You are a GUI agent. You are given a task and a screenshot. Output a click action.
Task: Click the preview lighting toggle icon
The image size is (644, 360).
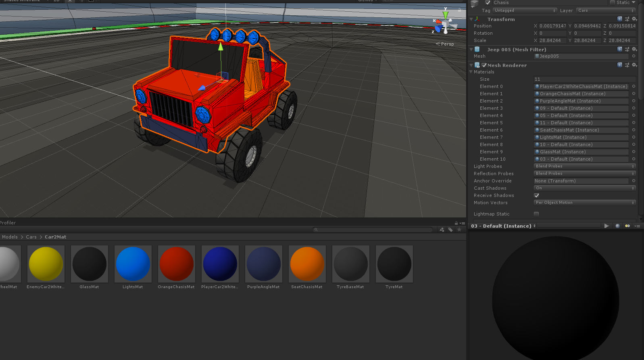pos(627,226)
